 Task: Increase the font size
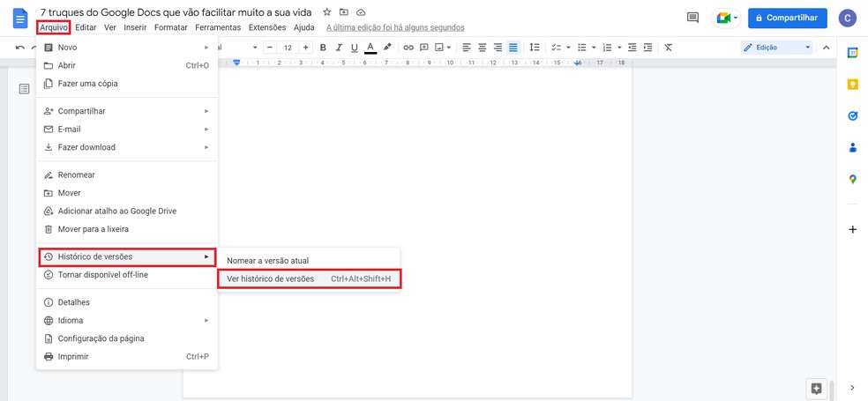click(x=305, y=48)
